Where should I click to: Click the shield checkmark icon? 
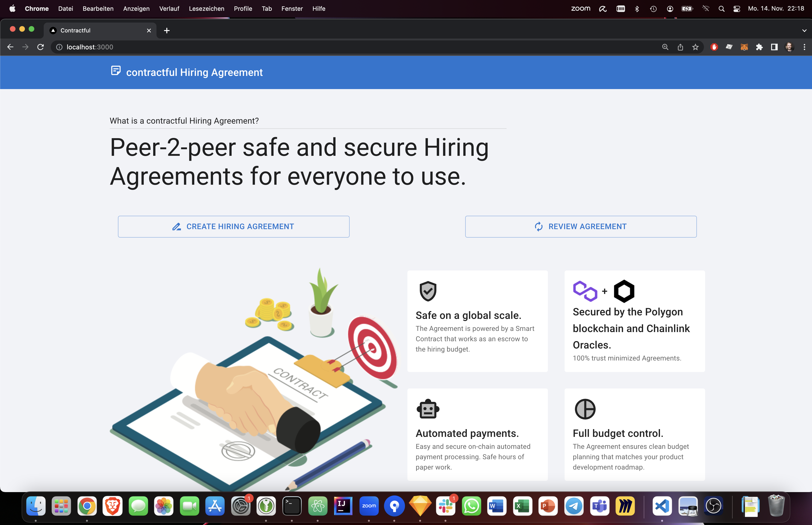tap(428, 291)
